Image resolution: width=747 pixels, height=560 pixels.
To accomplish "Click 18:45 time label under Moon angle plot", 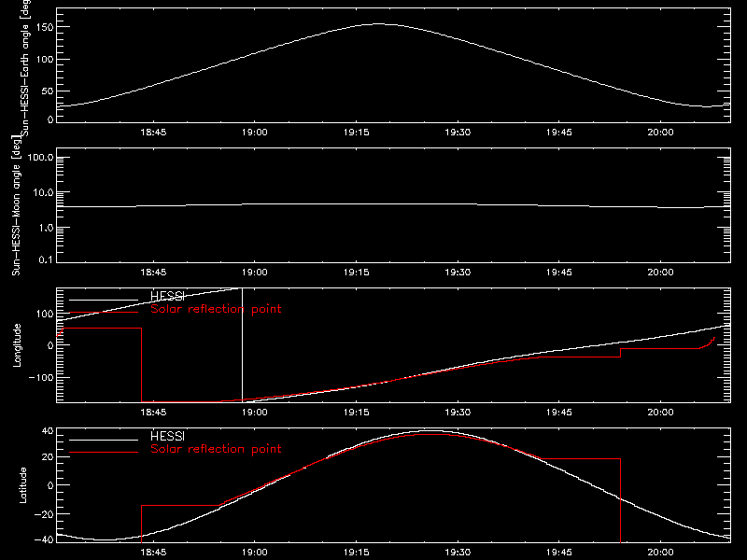I will coord(153,273).
